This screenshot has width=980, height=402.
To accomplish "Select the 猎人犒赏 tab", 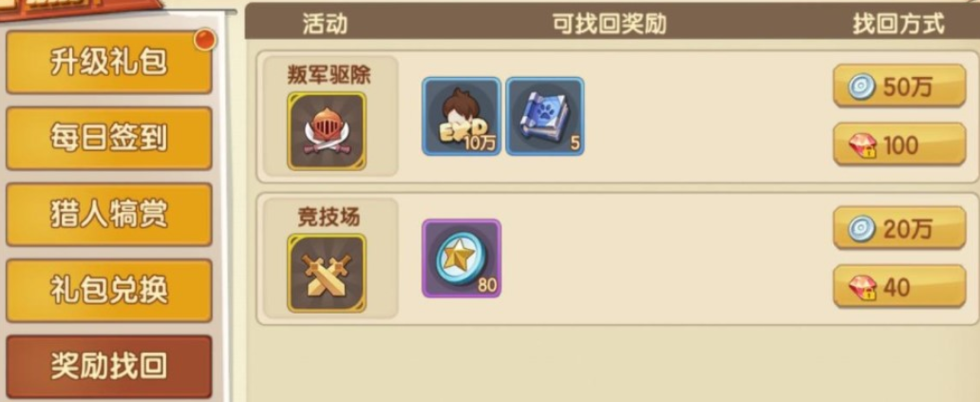I will point(109,215).
